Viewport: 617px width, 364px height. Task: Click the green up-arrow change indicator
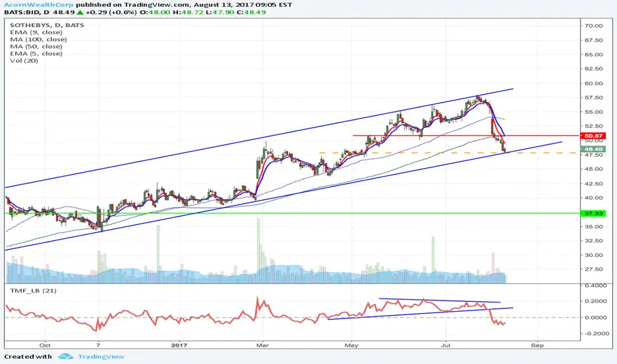pos(80,12)
